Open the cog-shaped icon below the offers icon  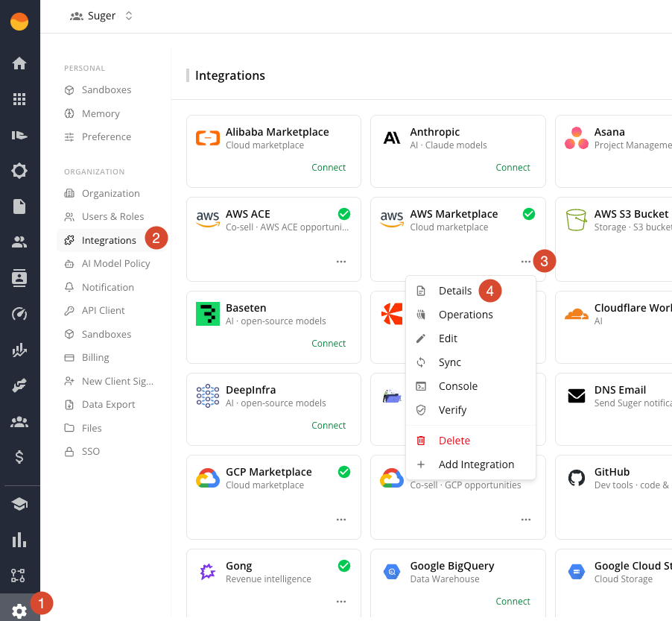click(x=19, y=171)
